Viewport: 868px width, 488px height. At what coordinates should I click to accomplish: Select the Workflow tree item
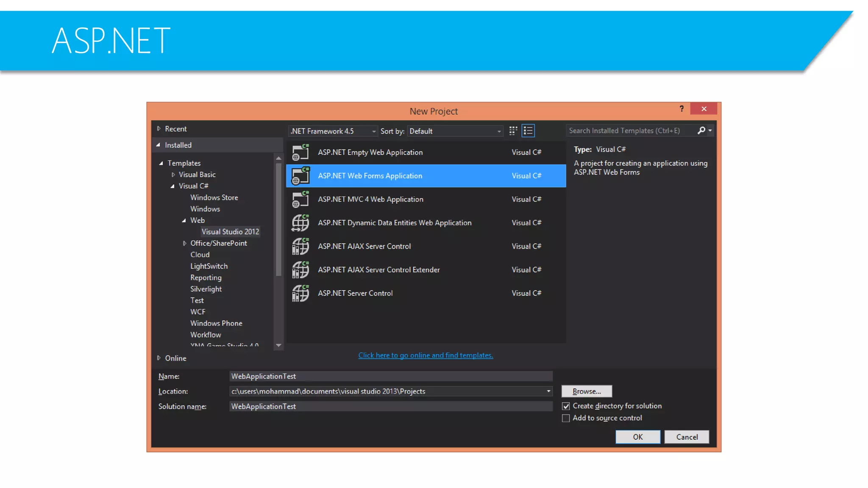coord(206,335)
